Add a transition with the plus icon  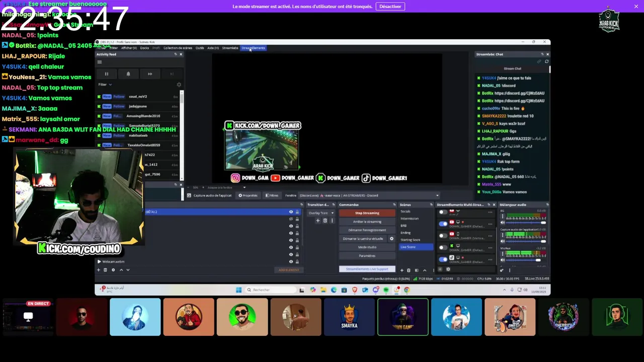(318, 221)
